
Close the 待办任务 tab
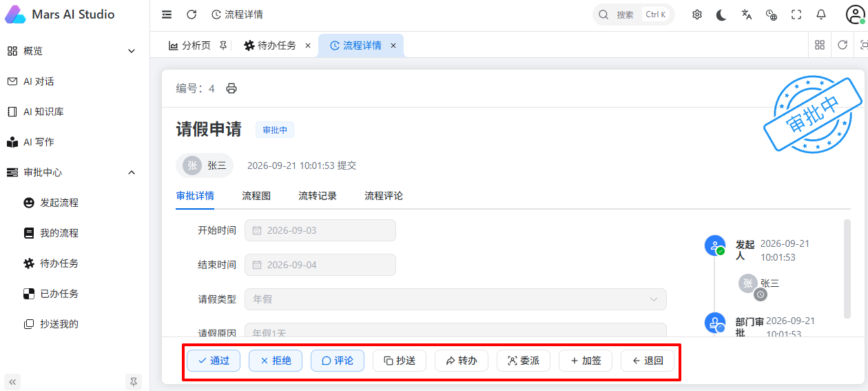(308, 46)
